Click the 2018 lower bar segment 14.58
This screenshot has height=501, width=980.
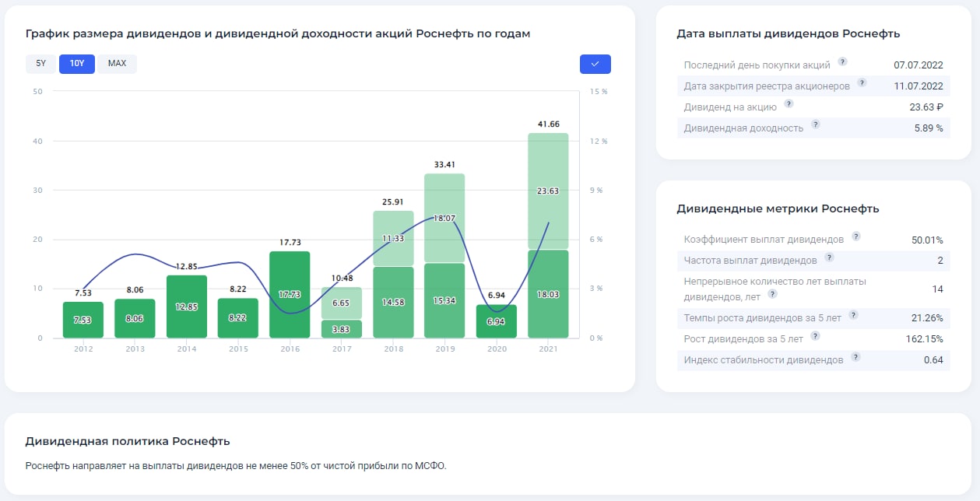coord(393,303)
